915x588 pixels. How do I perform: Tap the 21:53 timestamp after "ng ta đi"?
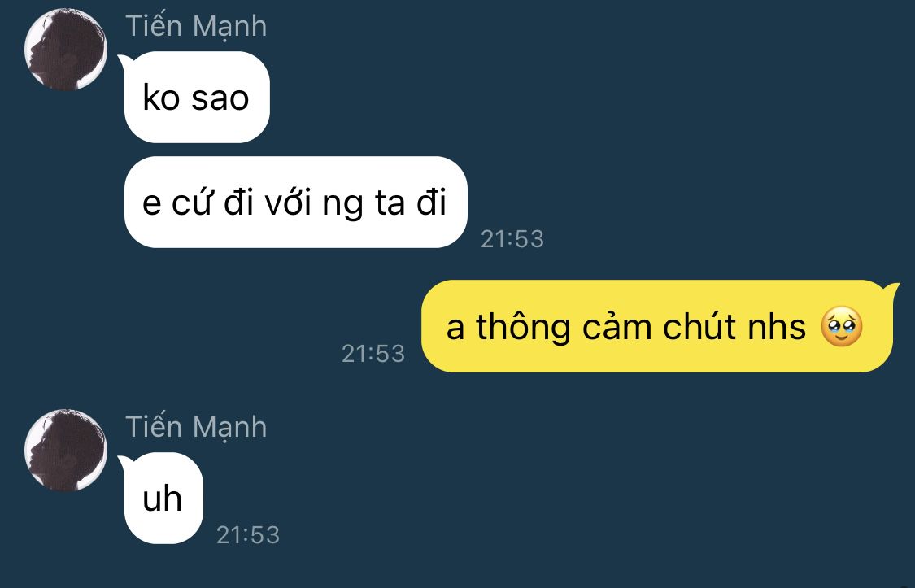click(512, 239)
